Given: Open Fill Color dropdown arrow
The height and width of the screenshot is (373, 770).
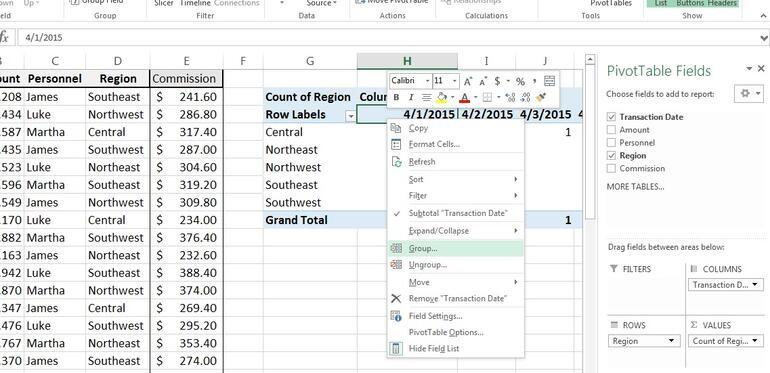Looking at the screenshot, I should [x=452, y=98].
